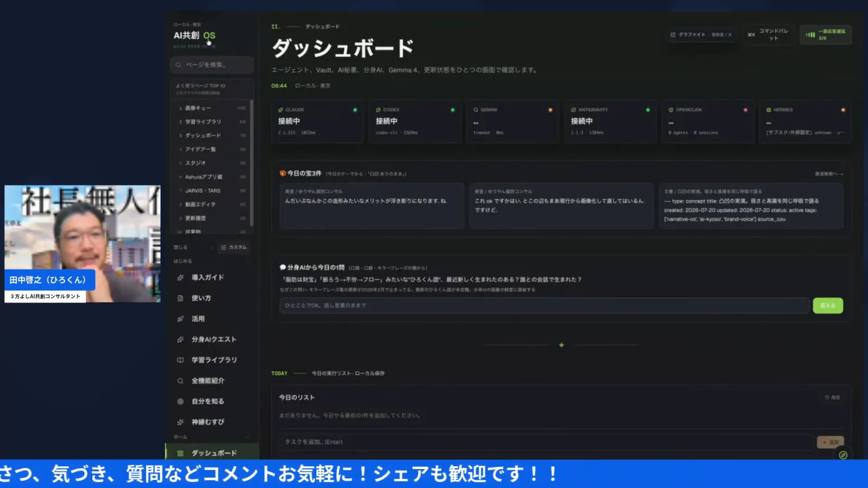The width and height of the screenshot is (868, 488).
Task: Open the GEMINI timeout status card
Action: tap(513, 122)
